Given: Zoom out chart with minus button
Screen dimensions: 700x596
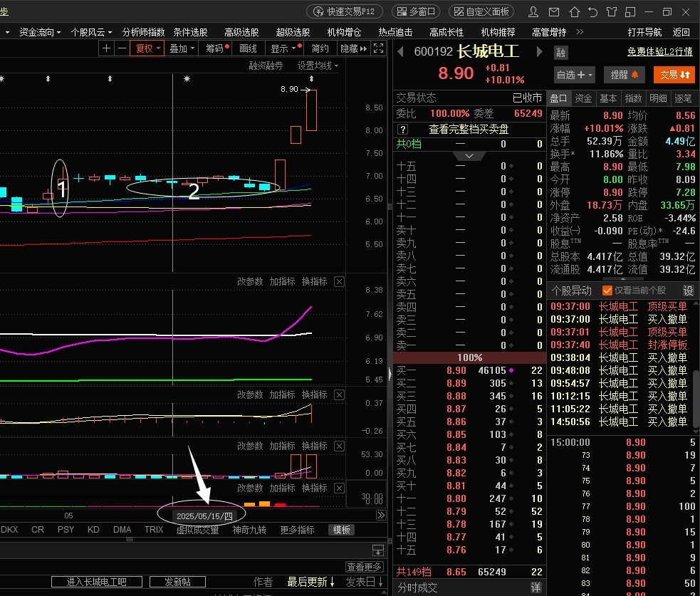Looking at the screenshot, I should pos(122,48).
